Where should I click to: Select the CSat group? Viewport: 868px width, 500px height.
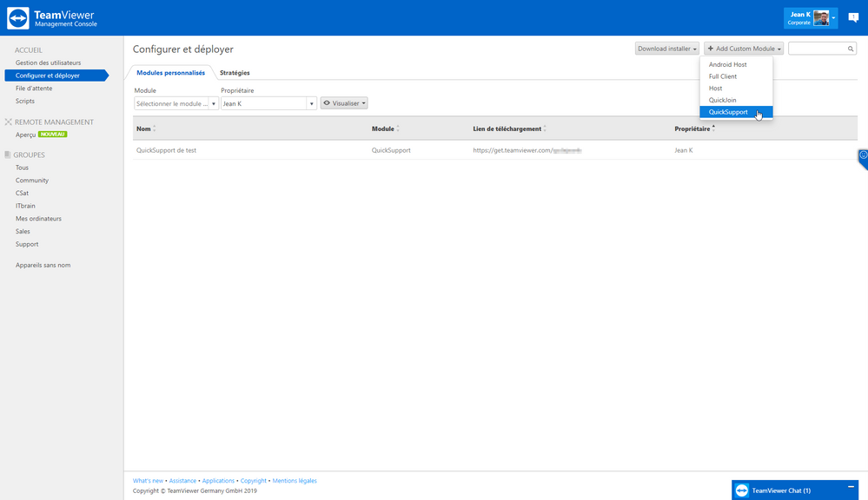click(22, 193)
